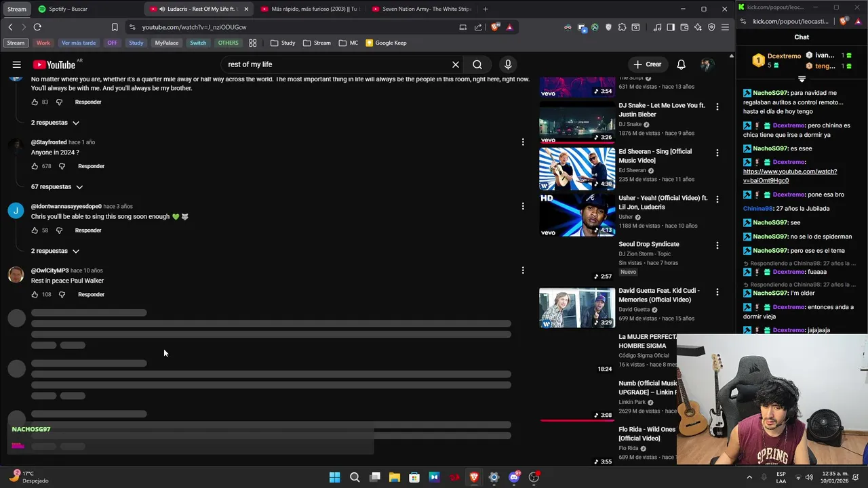The width and height of the screenshot is (868, 488).
Task: Open the YouTube hamburger guide menu
Action: click(16, 64)
